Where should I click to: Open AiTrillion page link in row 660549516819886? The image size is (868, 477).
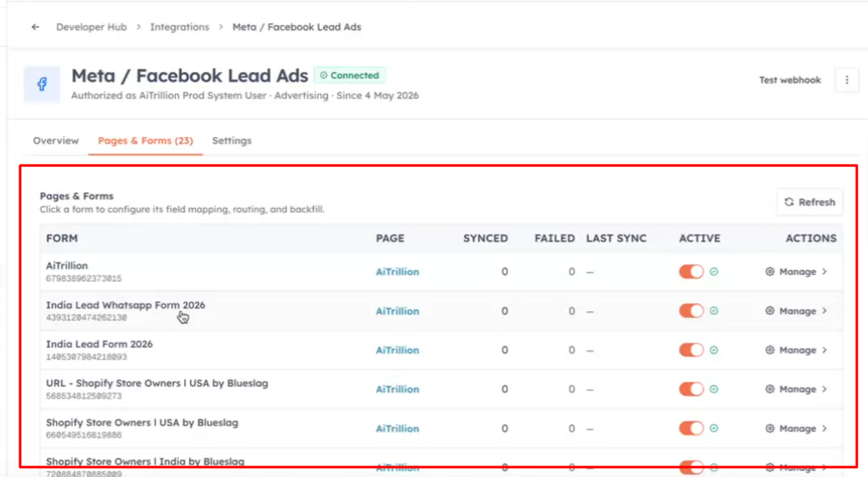click(x=397, y=429)
